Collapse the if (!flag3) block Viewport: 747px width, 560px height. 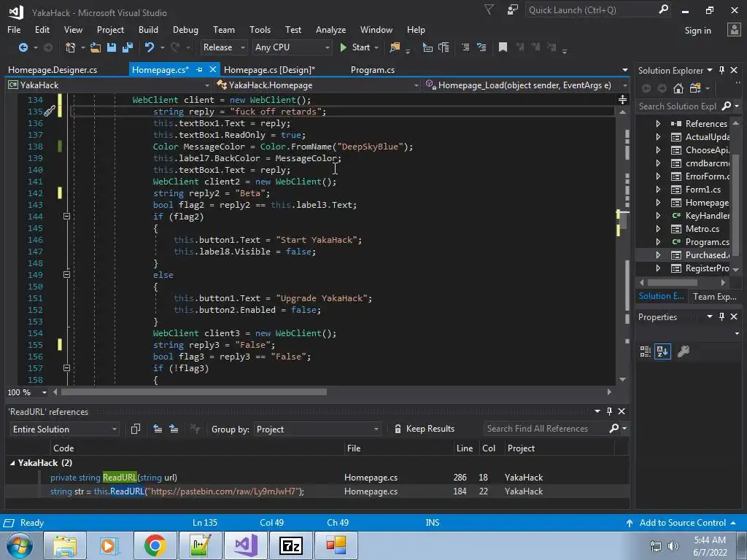tap(66, 368)
